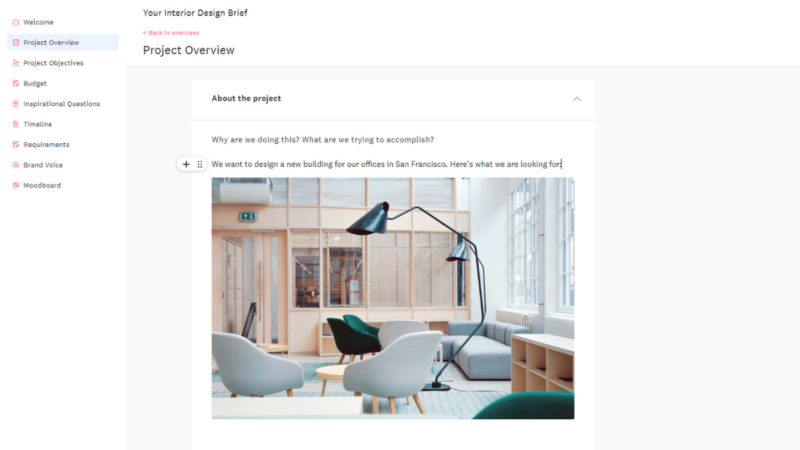
Task: Click the Brand Voice sidebar icon
Action: (x=16, y=165)
